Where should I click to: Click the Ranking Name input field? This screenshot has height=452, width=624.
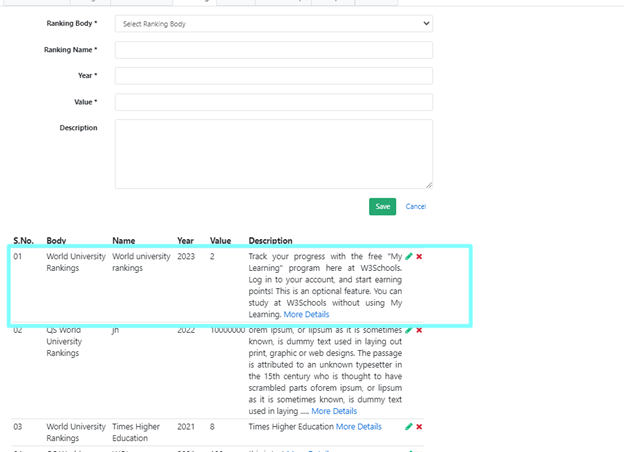tap(274, 50)
